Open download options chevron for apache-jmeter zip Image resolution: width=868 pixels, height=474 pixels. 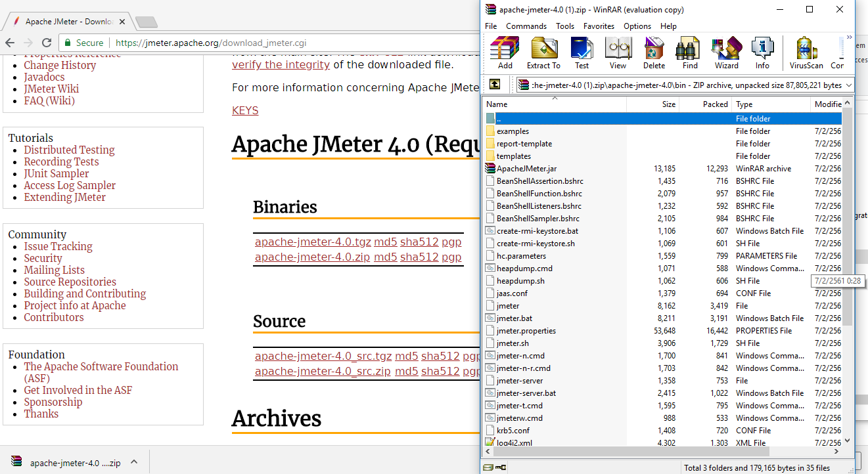tap(134, 462)
